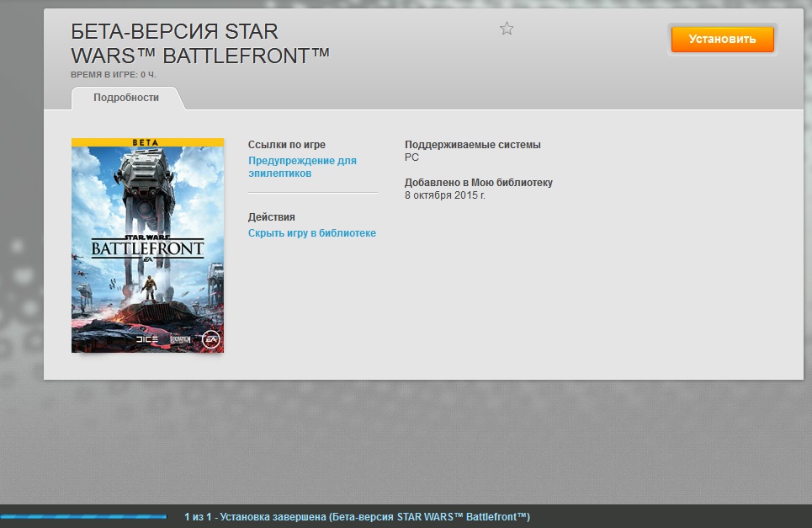Click the Действия heading
This screenshot has height=528, width=812.
click(271, 217)
